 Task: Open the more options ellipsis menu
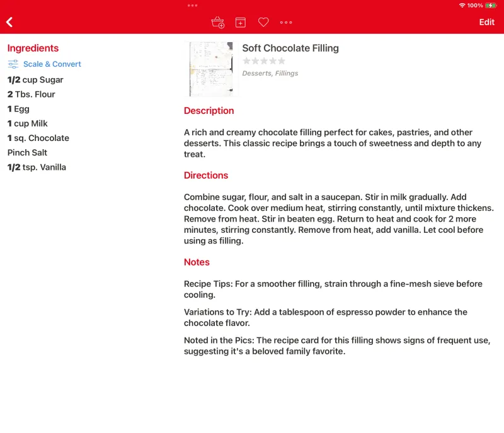pos(286,22)
